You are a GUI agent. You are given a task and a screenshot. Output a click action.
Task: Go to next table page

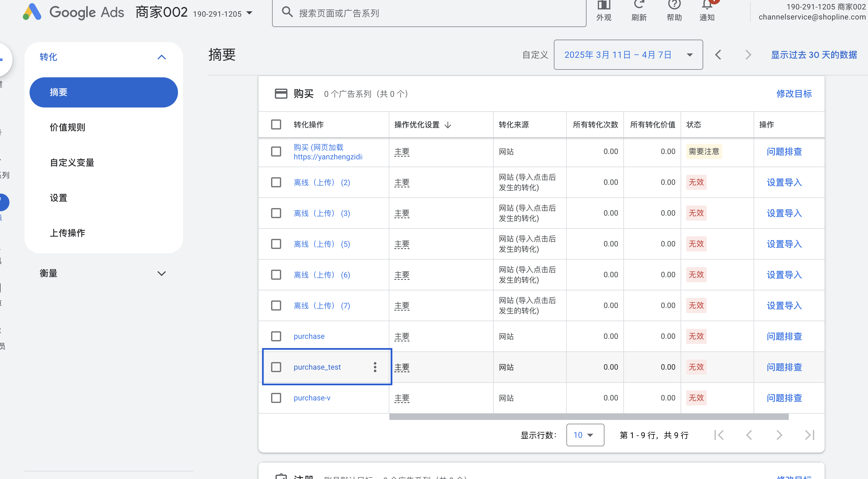pos(779,435)
